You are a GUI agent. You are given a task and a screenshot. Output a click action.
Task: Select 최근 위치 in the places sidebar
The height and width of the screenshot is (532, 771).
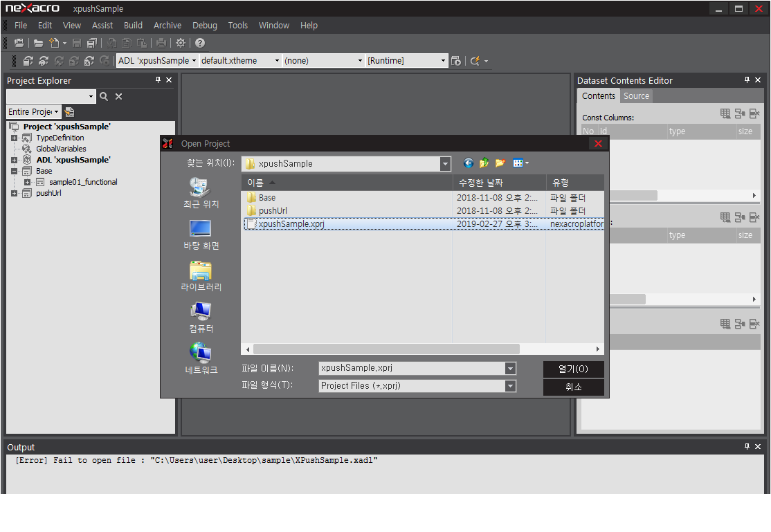201,193
